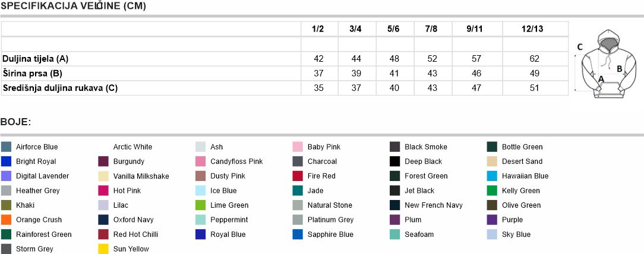Click the Širina prsa (B) row label
Screen dimensions: 644x254
(x=33, y=74)
